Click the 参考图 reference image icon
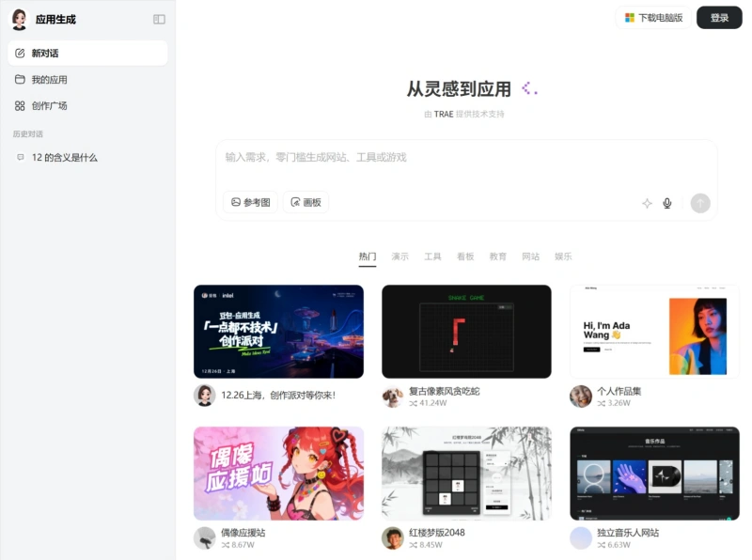This screenshot has width=752, height=560. [234, 202]
